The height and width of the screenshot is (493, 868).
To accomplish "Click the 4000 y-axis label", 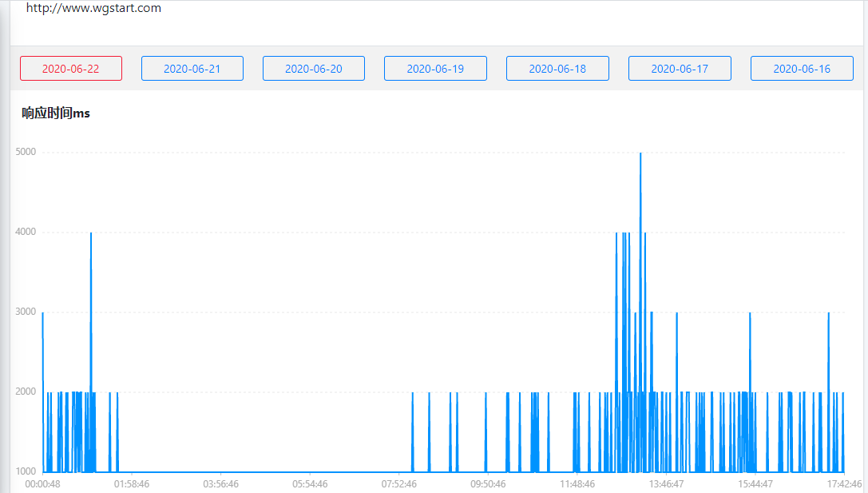I will pyautogui.click(x=26, y=232).
